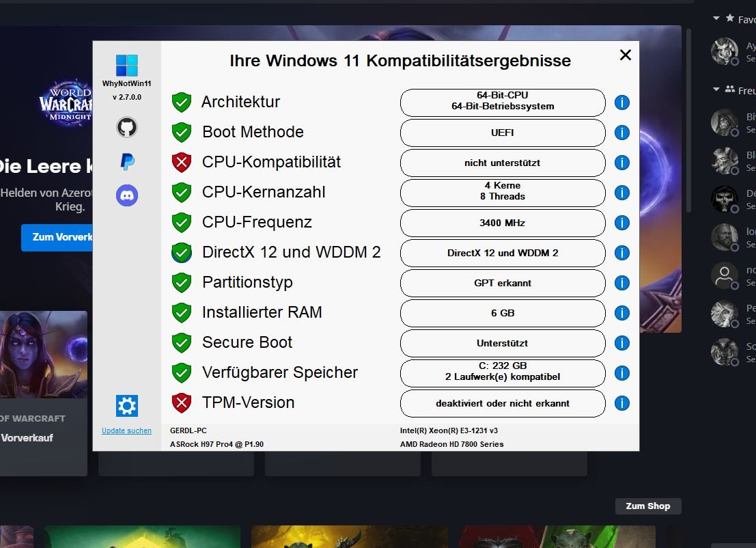
Task: Click red X shield beside CPU-Kompatibilität
Action: tap(182, 163)
